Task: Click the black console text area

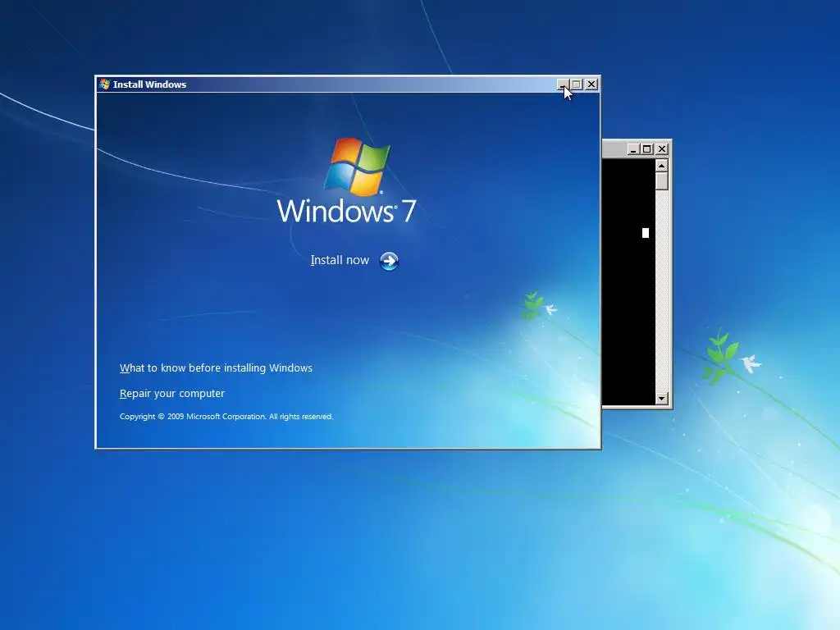Action: tap(628, 282)
